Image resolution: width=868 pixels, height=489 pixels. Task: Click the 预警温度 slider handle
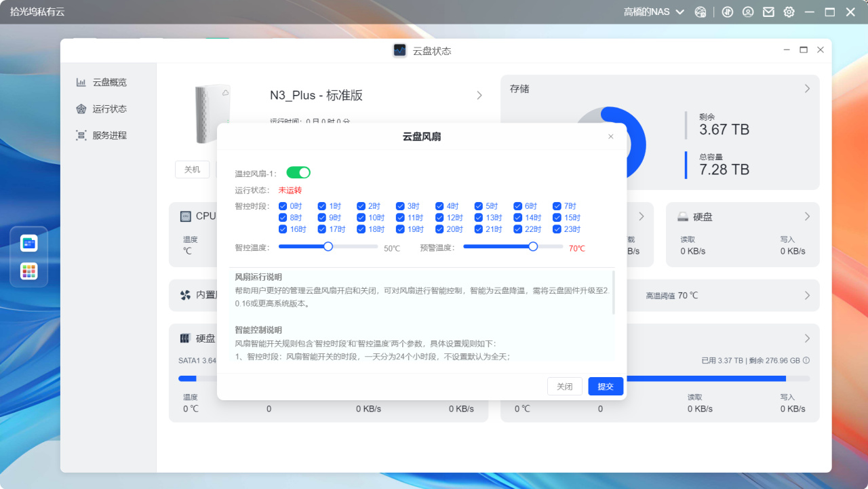tap(533, 247)
